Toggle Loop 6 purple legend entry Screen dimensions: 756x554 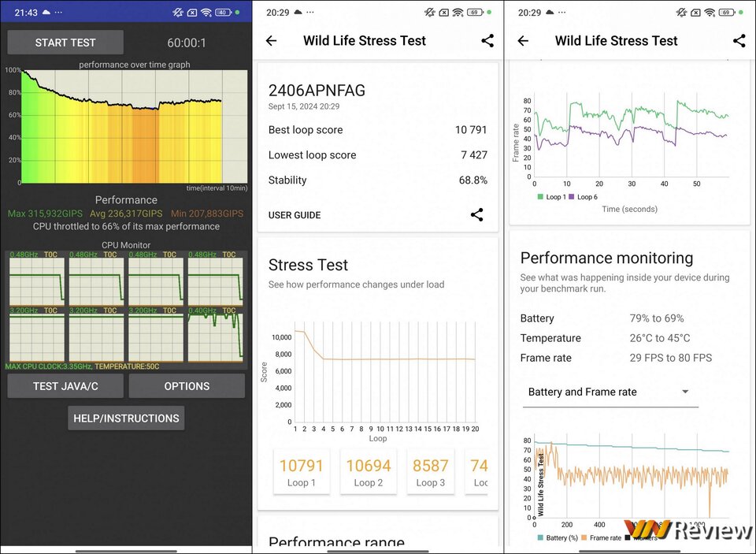click(584, 197)
